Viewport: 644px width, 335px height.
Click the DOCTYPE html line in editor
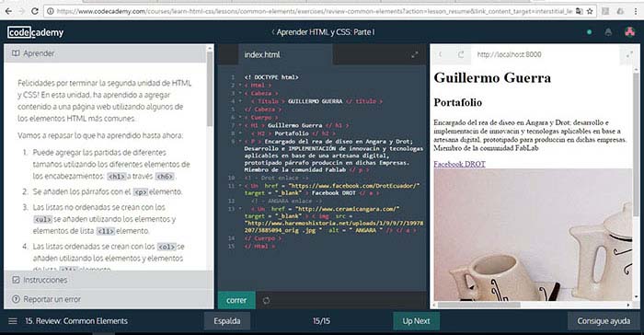271,77
